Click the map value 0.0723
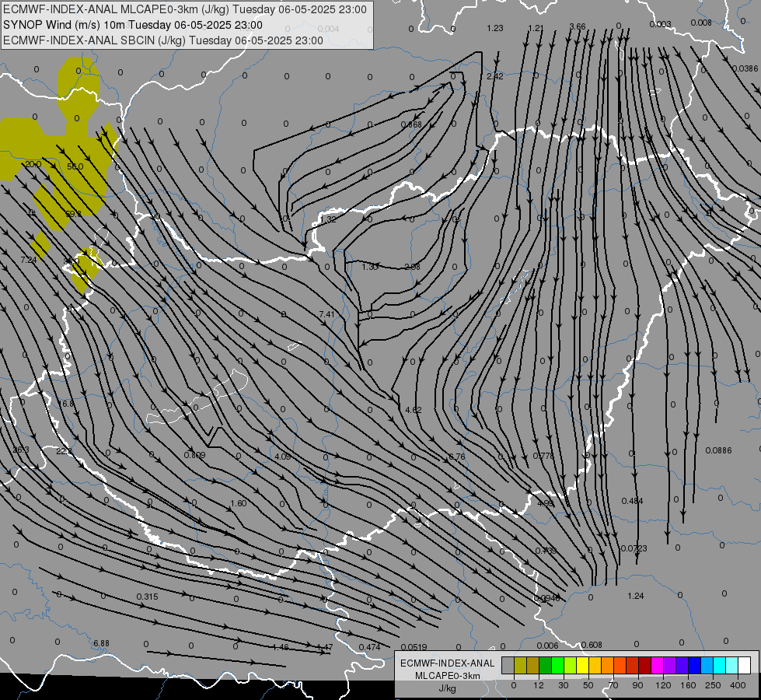The width and height of the screenshot is (761, 700). 634,548
